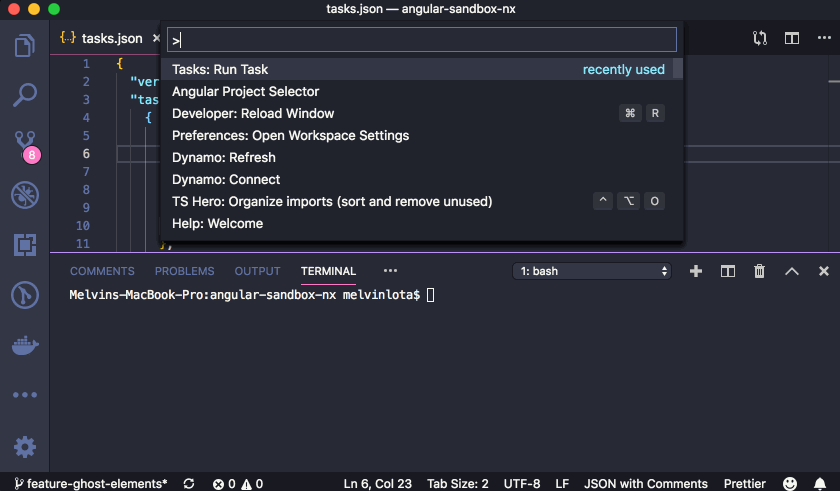Screen dimensions: 840x491
Task: Click the terminal prompt line
Action: coord(252,294)
